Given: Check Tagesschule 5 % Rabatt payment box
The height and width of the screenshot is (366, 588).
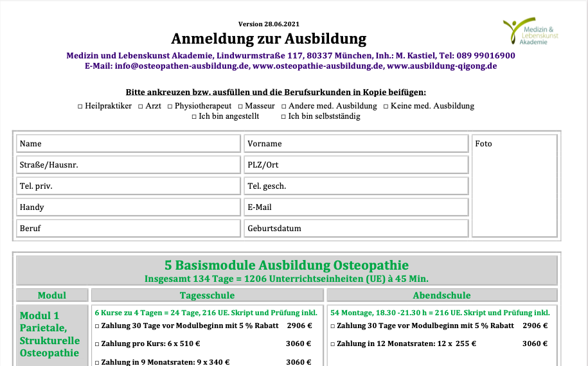Looking at the screenshot, I should click(97, 326).
